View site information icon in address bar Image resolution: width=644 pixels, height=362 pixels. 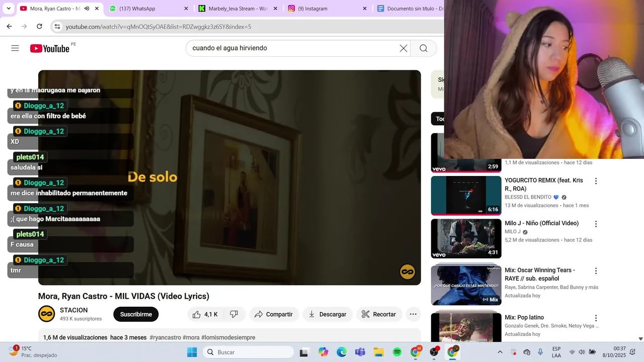[x=57, y=26]
